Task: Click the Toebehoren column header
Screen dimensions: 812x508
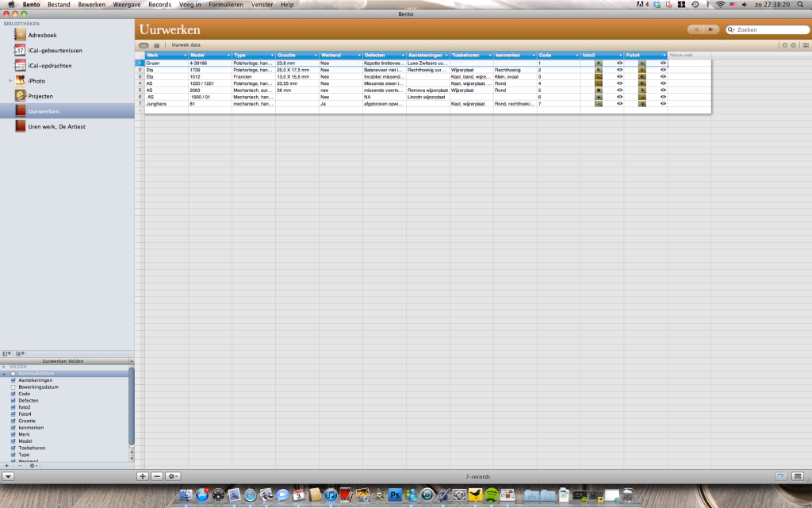Action: (x=471, y=55)
